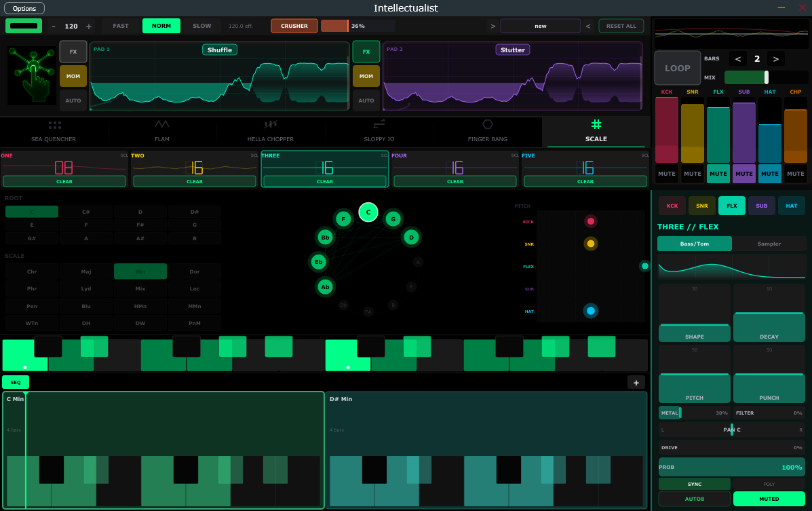Open the Shuffle pad mode dropdown
The height and width of the screenshot is (511, 812).
tap(219, 50)
